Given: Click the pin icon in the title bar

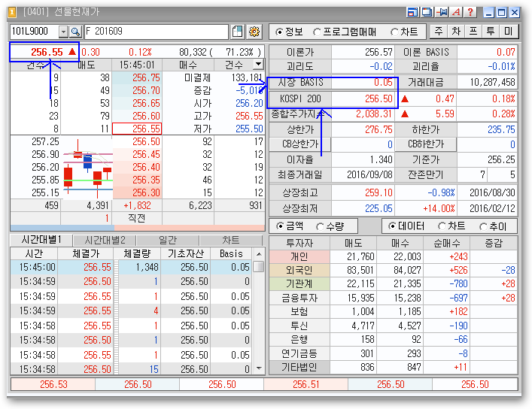Looking at the screenshot, I should (x=442, y=13).
